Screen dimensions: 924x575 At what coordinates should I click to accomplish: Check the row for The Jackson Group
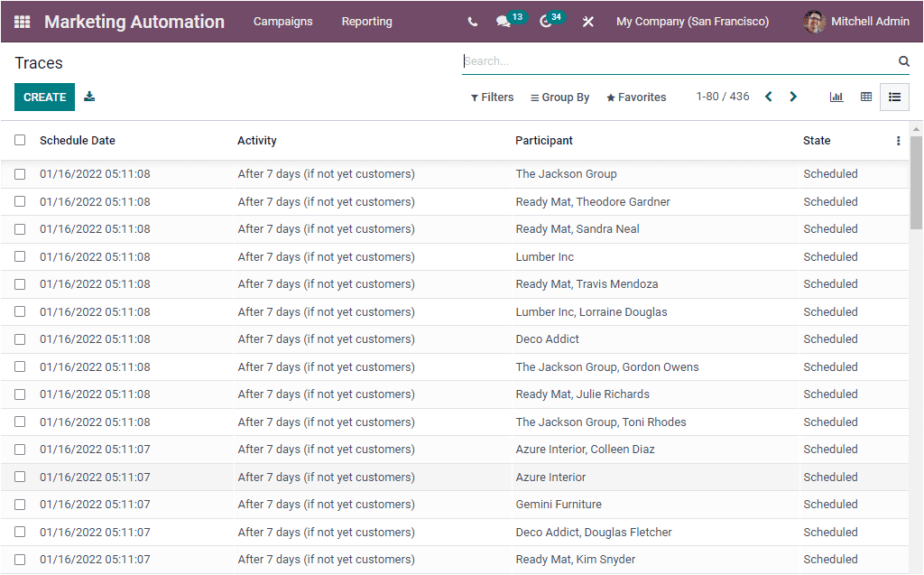(x=20, y=173)
